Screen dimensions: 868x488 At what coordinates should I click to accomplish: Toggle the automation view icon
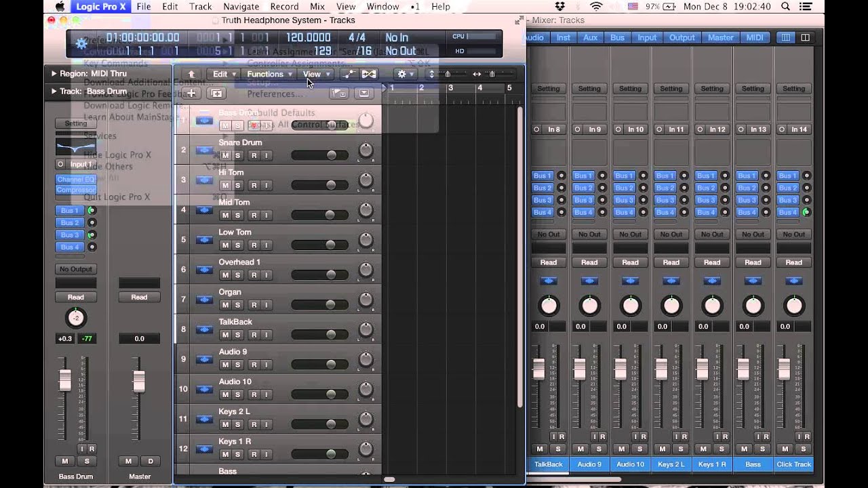click(350, 74)
